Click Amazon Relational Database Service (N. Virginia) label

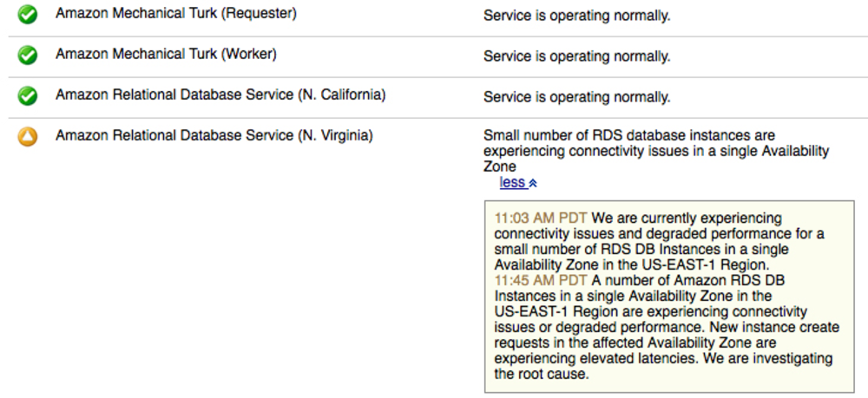click(x=214, y=135)
